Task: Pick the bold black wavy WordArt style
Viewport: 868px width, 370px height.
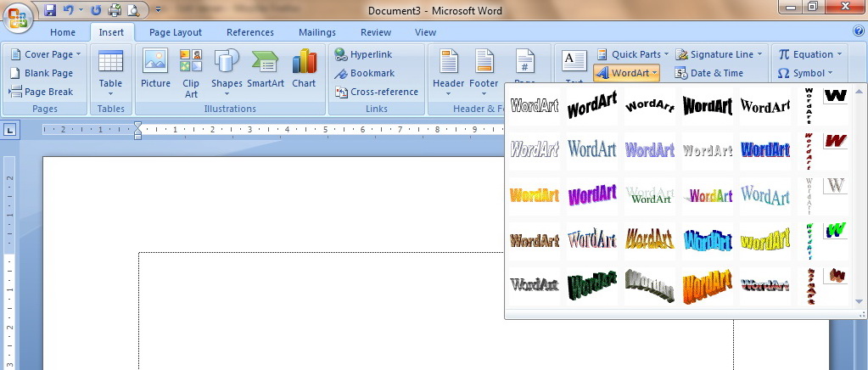Action: (707, 106)
